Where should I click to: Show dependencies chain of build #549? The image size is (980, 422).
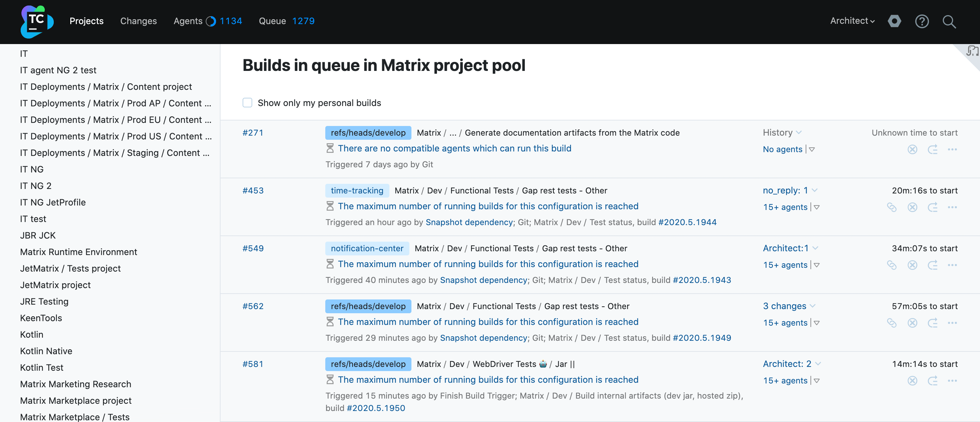tap(891, 265)
